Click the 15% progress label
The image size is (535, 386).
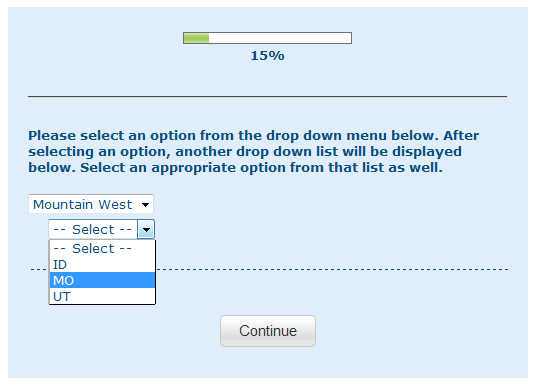pos(268,56)
